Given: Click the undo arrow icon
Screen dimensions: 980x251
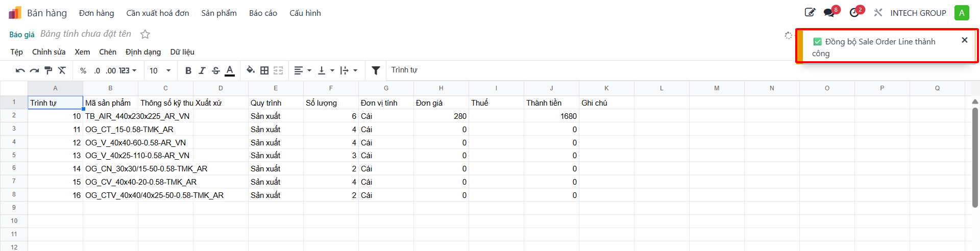Looking at the screenshot, I should pyautogui.click(x=20, y=70).
